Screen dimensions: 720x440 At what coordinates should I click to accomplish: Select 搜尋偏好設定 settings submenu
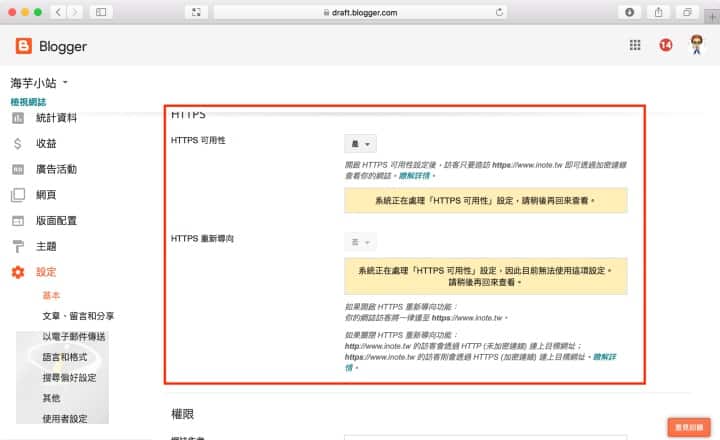(x=69, y=378)
